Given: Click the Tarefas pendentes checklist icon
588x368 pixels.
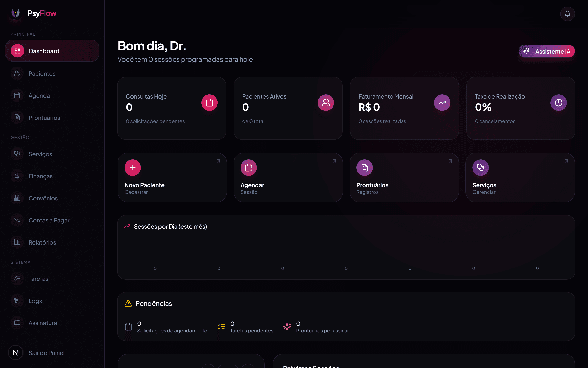Looking at the screenshot, I should pyautogui.click(x=221, y=327).
